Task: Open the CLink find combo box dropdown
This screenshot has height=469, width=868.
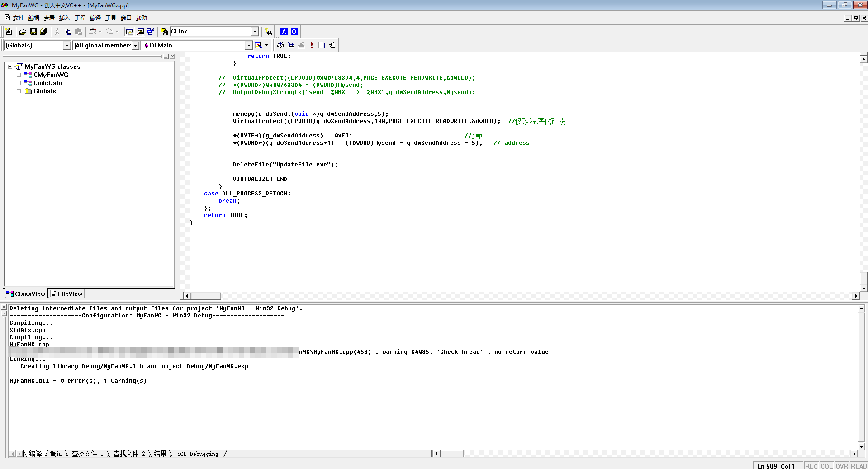Action: tap(255, 32)
